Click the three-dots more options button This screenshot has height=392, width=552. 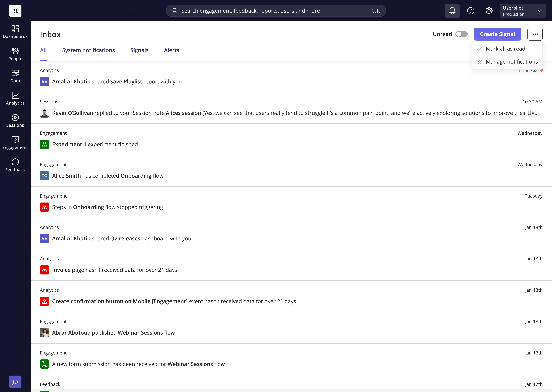click(535, 34)
